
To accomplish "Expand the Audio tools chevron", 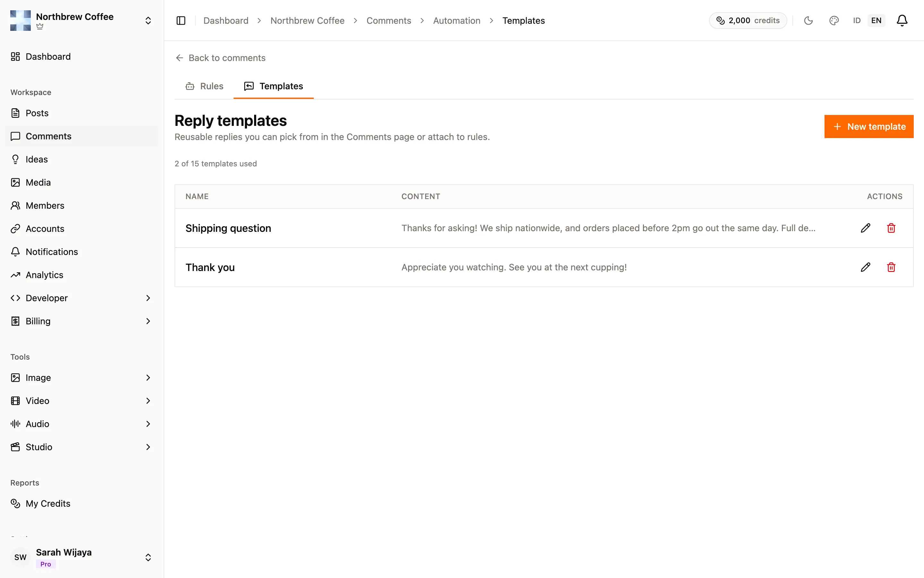I will (148, 424).
